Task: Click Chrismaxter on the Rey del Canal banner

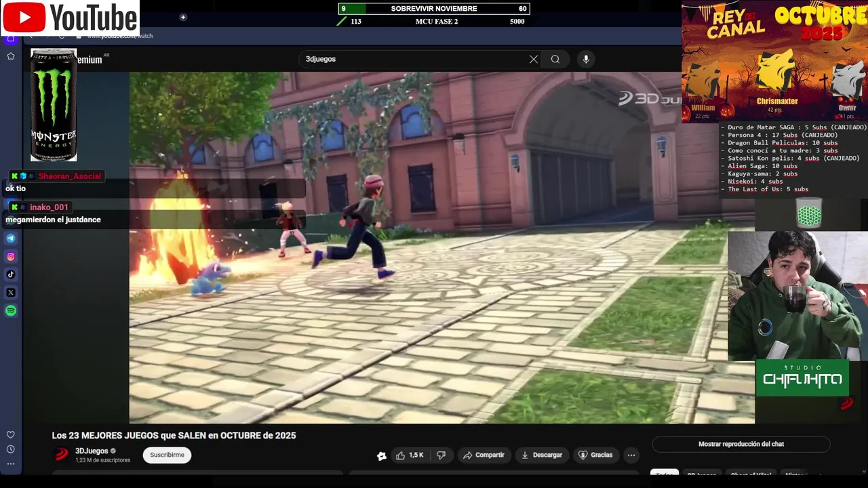Action: pos(777,101)
